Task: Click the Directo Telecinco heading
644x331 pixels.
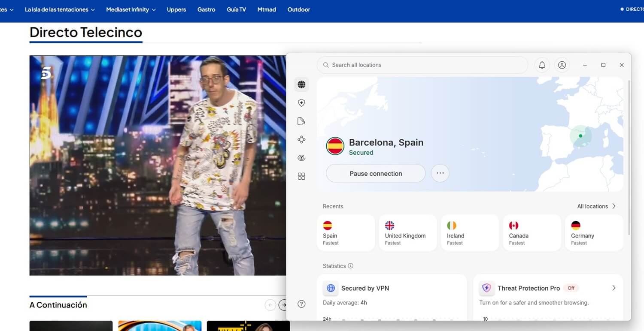Action: click(x=86, y=32)
